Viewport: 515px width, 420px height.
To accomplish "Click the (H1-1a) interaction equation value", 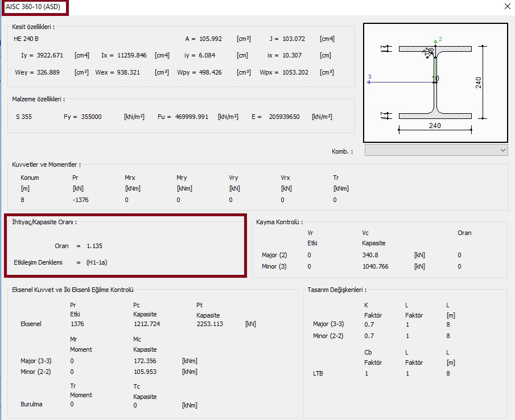I will [x=97, y=262].
